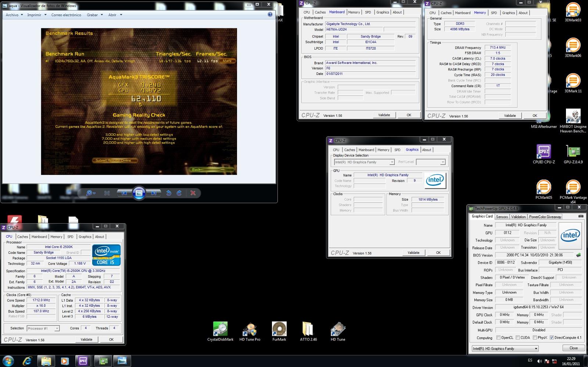Image resolution: width=588 pixels, height=367 pixels.
Task: Open PCMark05 desktop shortcut
Action: point(544,190)
